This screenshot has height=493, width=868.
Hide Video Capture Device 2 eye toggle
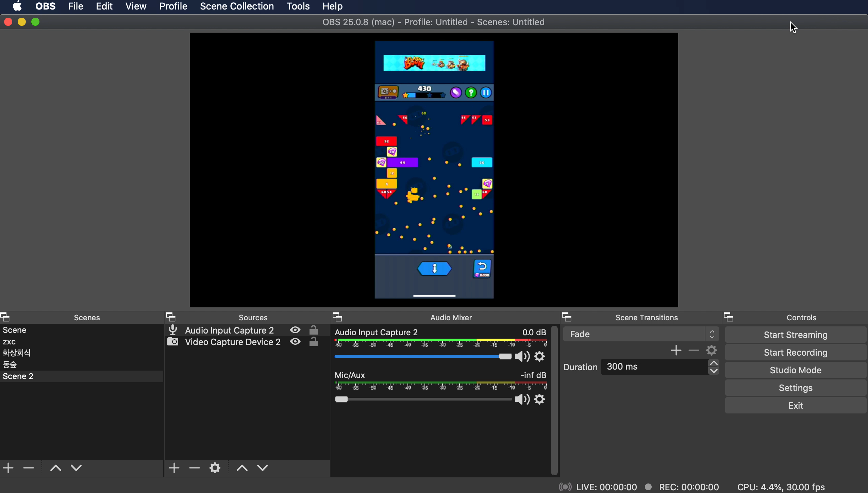pyautogui.click(x=295, y=342)
